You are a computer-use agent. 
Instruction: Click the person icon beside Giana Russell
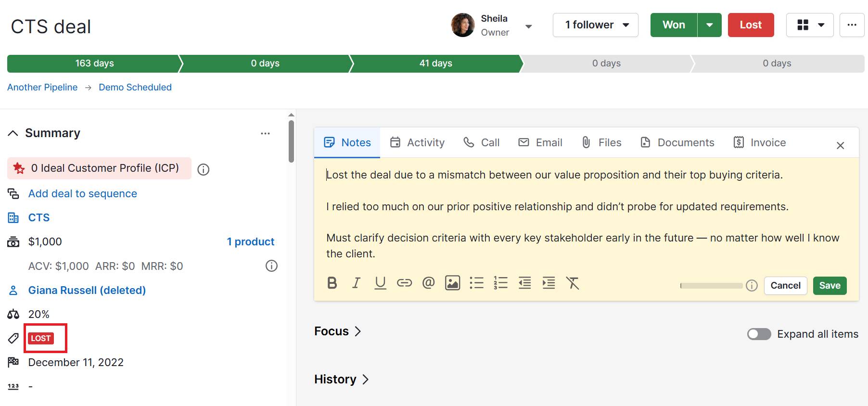(13, 290)
